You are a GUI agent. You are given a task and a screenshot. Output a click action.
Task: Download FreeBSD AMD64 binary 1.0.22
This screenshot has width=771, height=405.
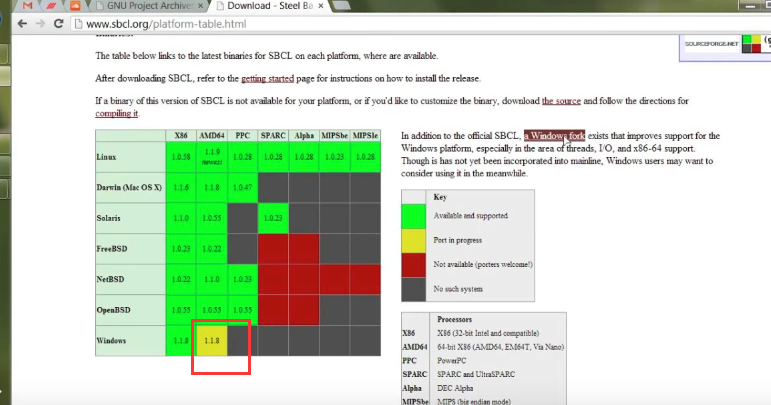click(212, 249)
